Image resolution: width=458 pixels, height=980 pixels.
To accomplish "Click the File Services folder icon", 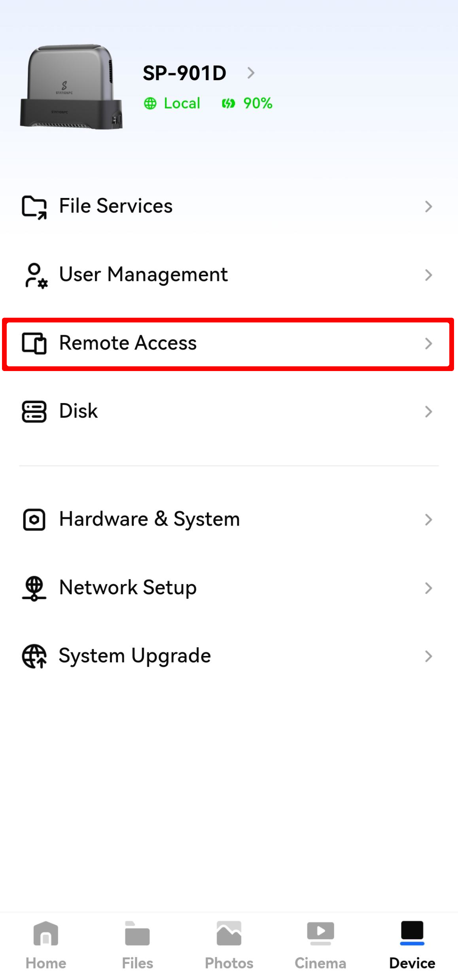I will 34,207.
